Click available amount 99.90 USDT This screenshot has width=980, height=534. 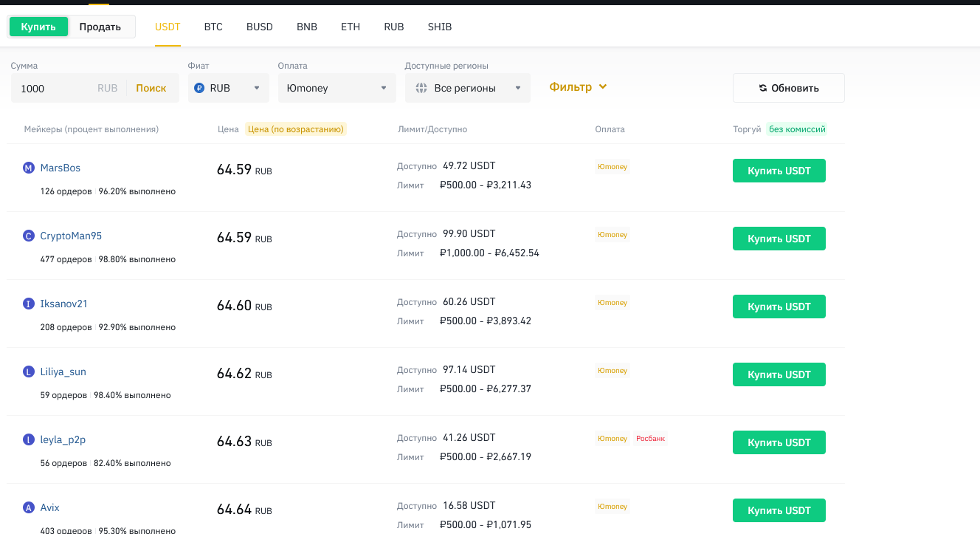(x=469, y=233)
